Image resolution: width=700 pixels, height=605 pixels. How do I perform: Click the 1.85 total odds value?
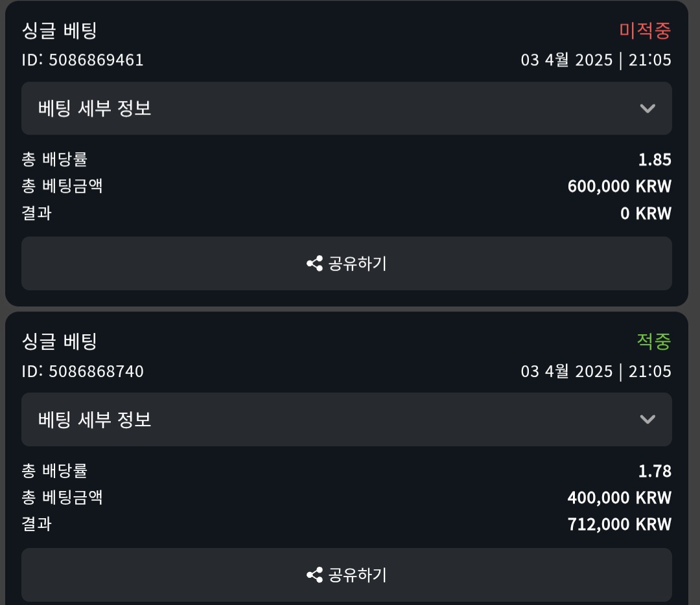[655, 160]
